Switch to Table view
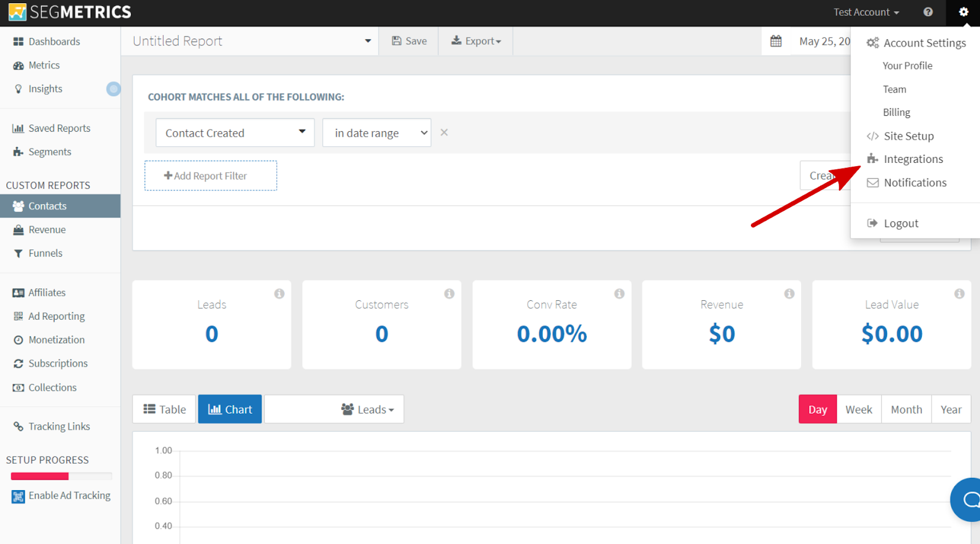980x544 pixels. pos(164,409)
